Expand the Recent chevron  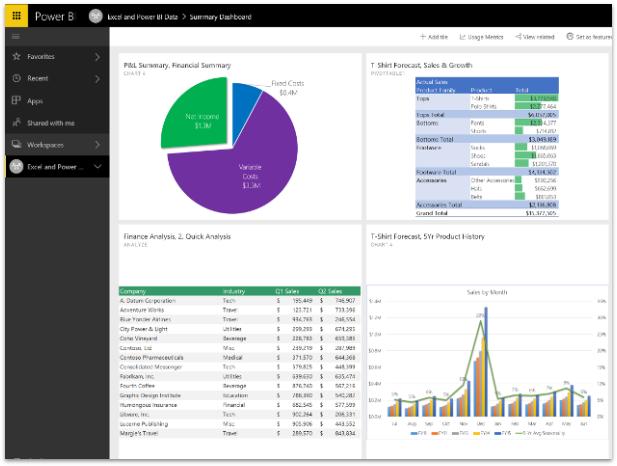point(97,79)
